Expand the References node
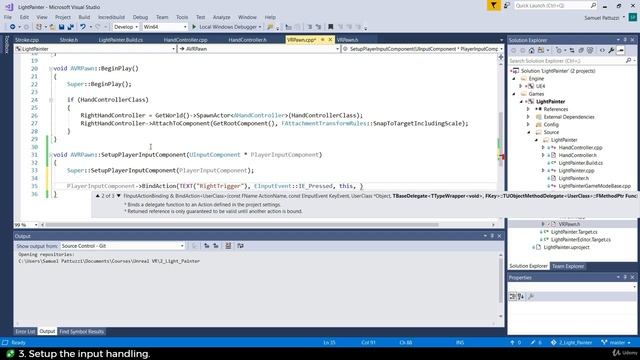640x360 pixels. click(528, 109)
